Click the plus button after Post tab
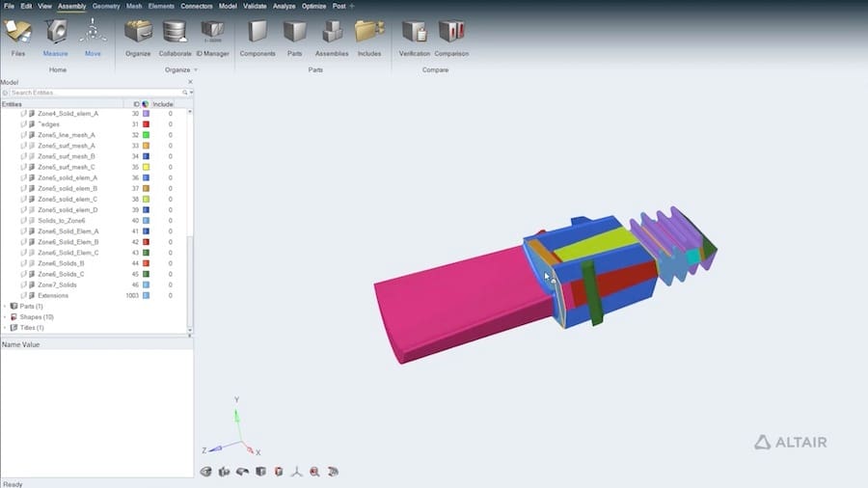 (351, 6)
